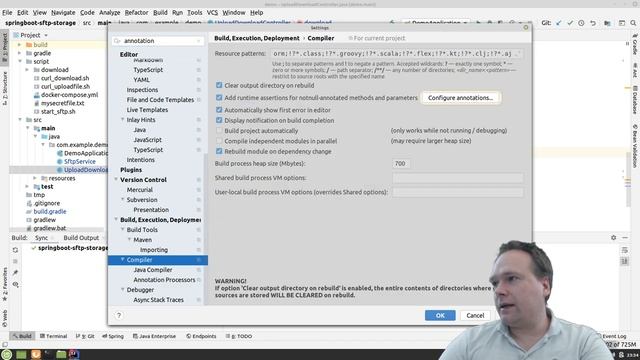Collapse the Subversion settings node
Viewport: 640px width, 360px height.
122,200
